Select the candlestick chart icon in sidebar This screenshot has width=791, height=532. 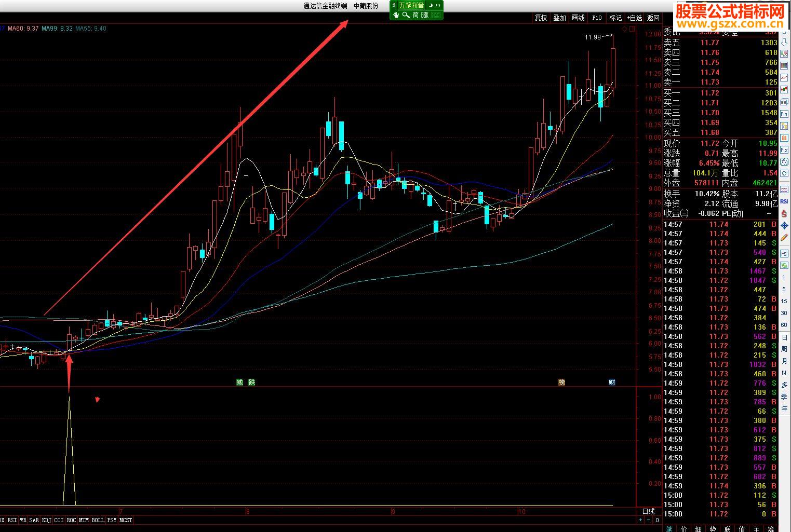(x=784, y=89)
